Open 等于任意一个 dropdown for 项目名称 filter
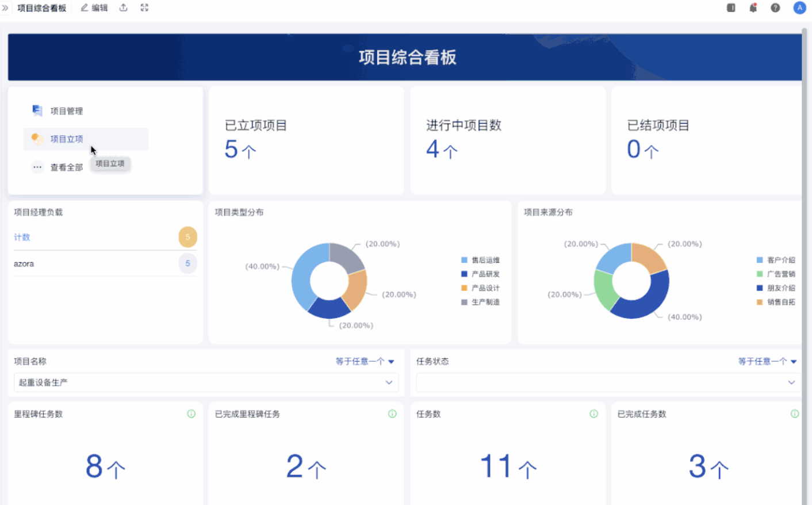The image size is (812, 505). (x=365, y=361)
